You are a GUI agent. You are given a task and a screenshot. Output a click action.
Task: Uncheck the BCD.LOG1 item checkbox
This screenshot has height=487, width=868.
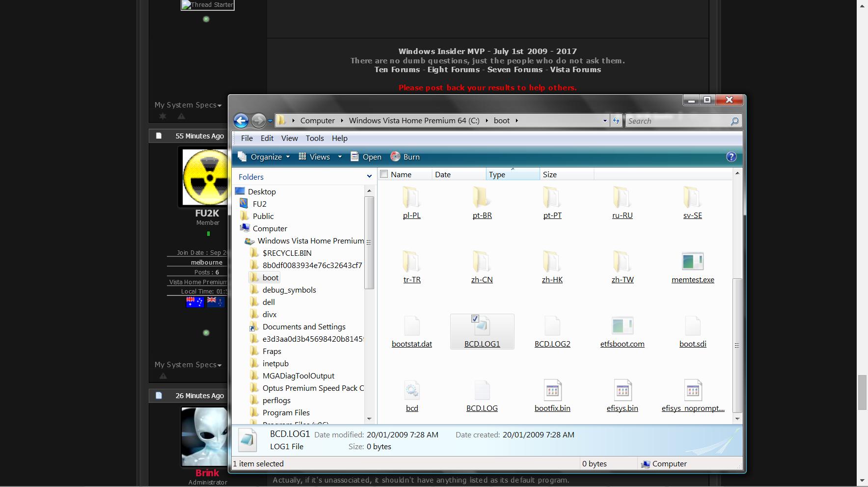(x=475, y=319)
